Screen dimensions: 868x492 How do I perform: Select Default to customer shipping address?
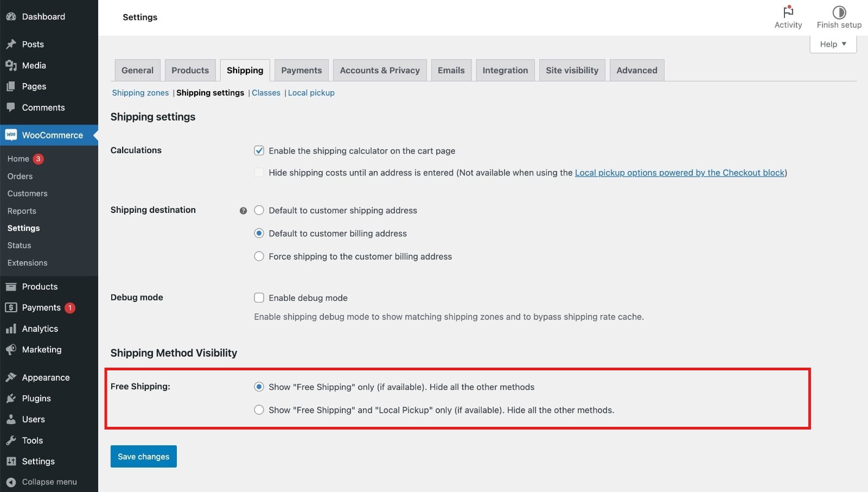[x=259, y=210]
